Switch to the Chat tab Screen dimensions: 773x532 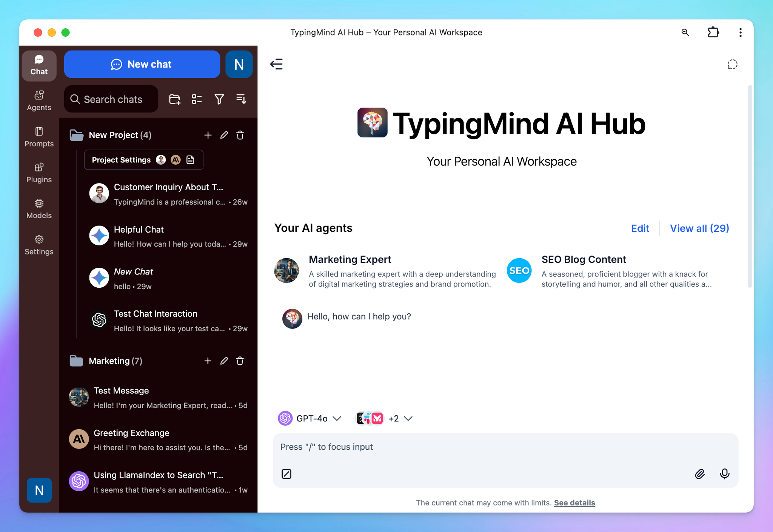pyautogui.click(x=39, y=65)
